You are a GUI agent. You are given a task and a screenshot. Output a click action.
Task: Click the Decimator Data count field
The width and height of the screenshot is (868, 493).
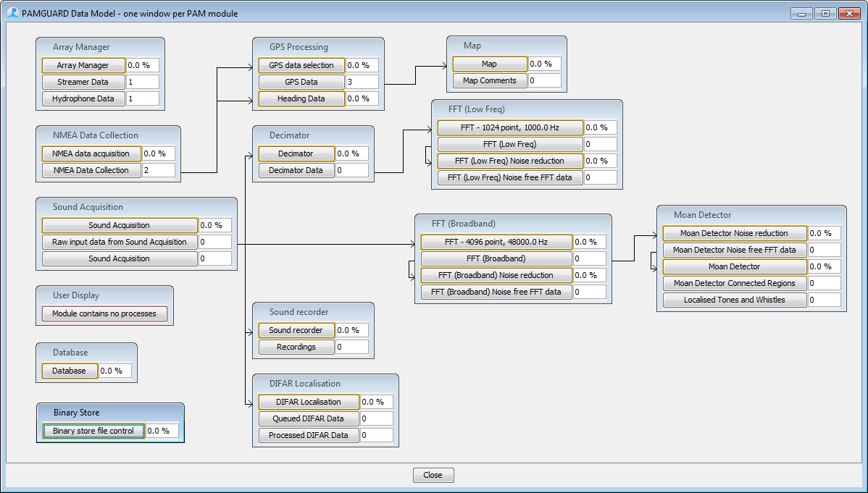pyautogui.click(x=352, y=170)
